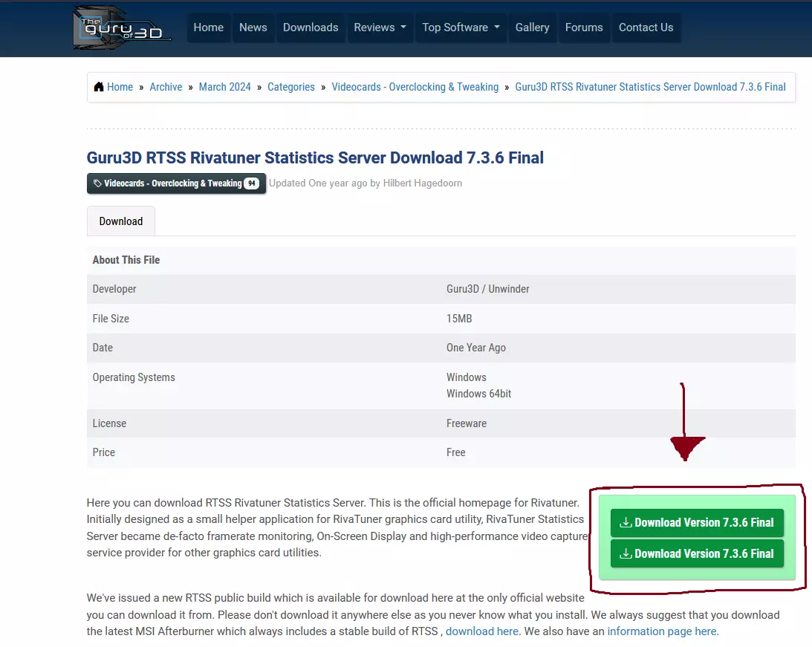
Task: Open News in the top navigation
Action: tap(253, 27)
